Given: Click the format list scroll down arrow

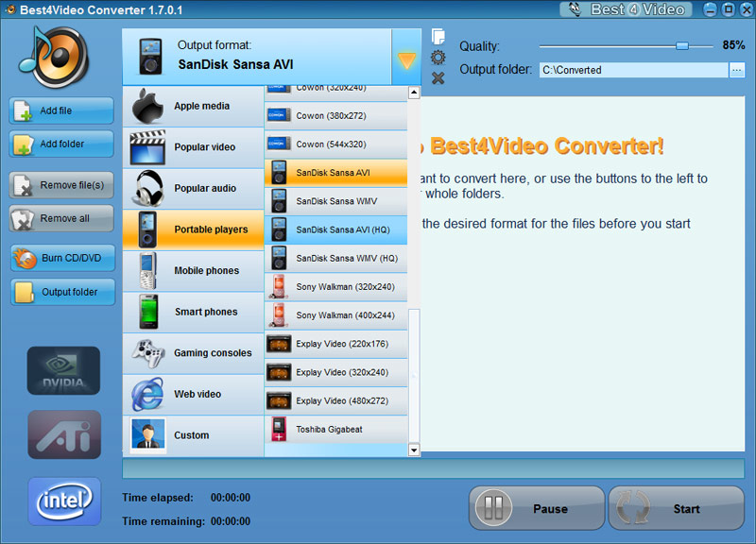Looking at the screenshot, I should coord(414,450).
